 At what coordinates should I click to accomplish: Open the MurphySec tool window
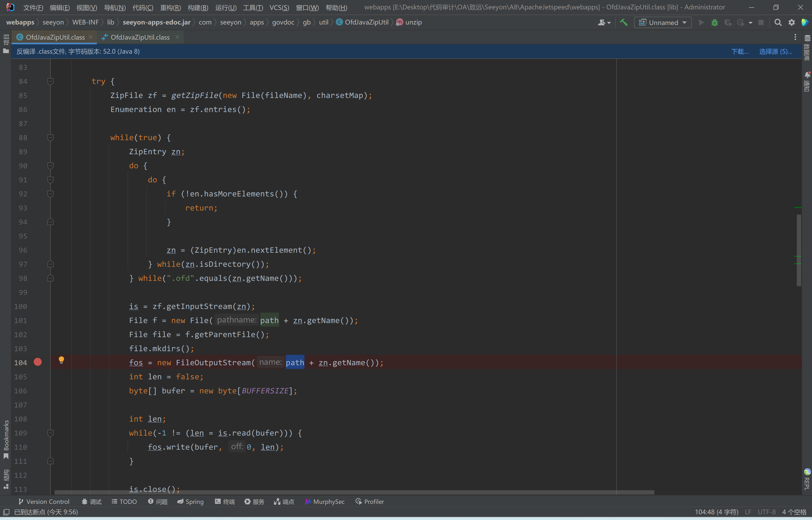pos(325,502)
